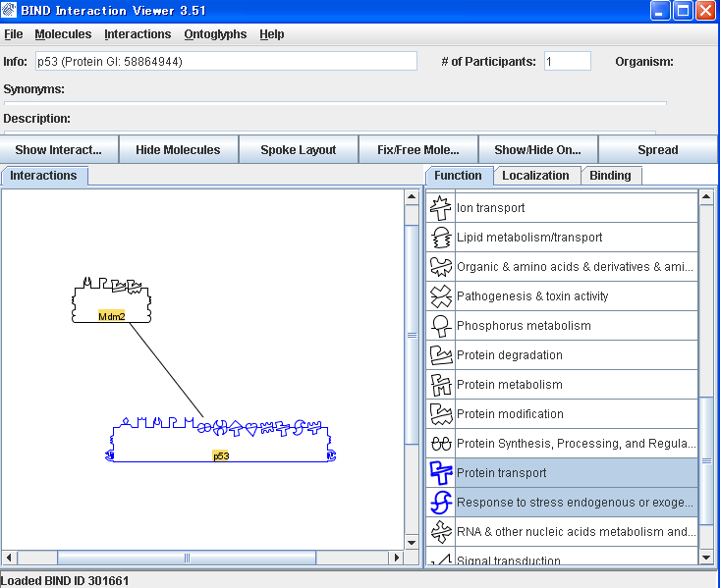Select the 'Lipid metabolism/transport' row text
This screenshot has width=720, height=588.
(529, 238)
